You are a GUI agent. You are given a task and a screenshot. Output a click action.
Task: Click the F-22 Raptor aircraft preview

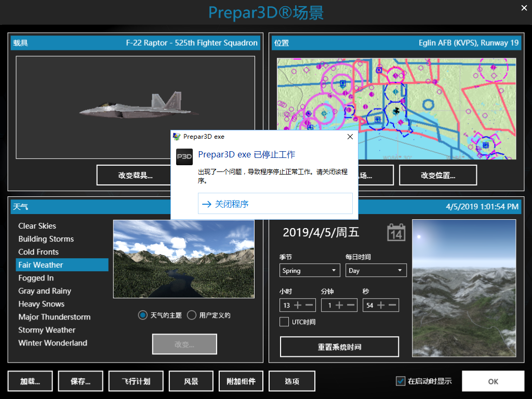136,107
